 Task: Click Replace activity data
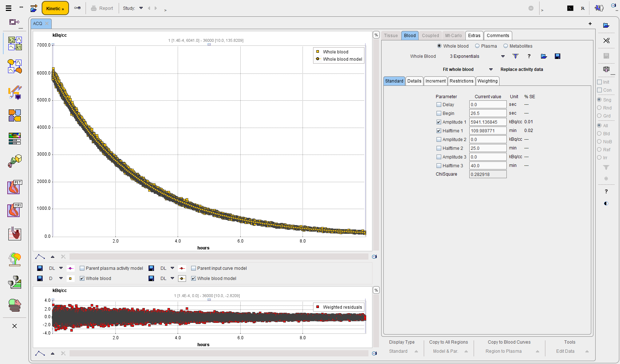pos(522,69)
